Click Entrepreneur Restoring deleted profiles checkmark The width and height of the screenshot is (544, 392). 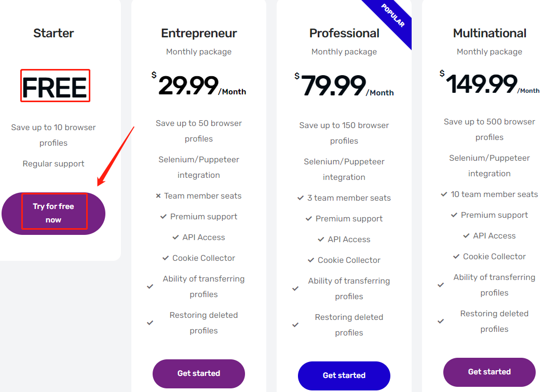point(150,323)
